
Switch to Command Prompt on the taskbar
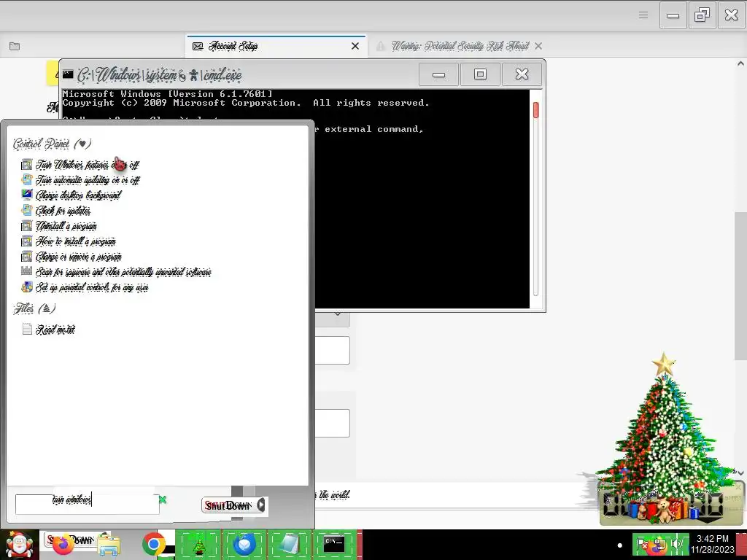pyautogui.click(x=334, y=545)
